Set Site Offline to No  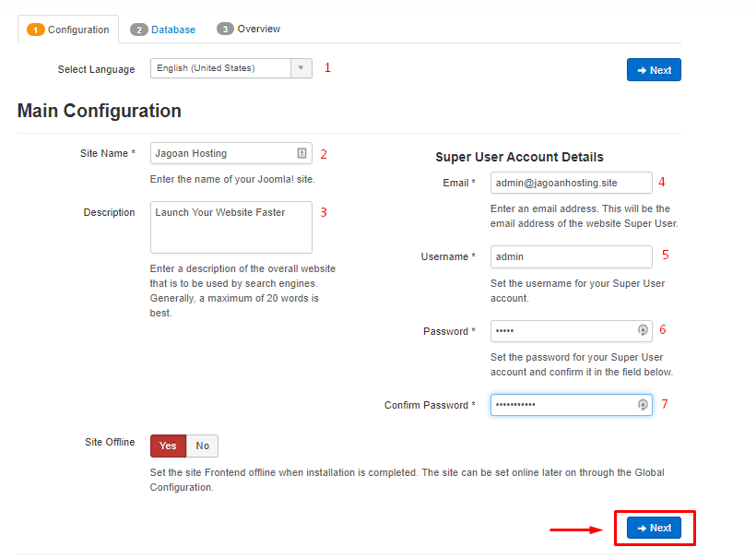click(202, 446)
